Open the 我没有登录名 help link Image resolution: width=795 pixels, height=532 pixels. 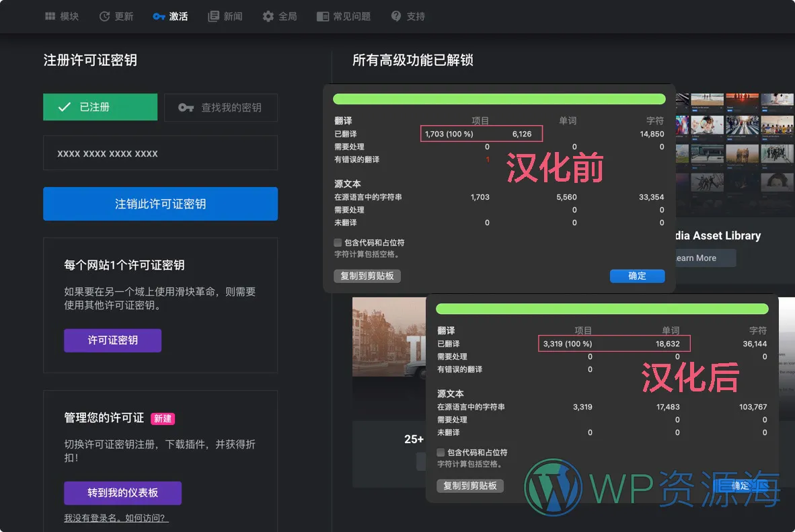117,518
